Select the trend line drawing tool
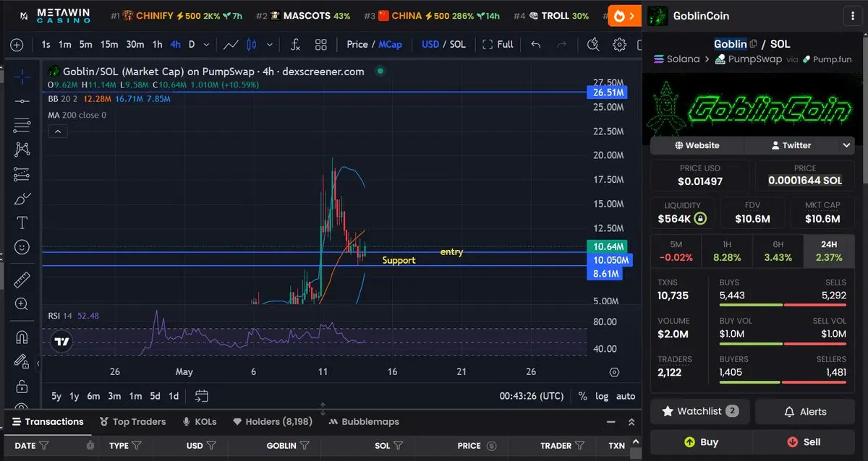868x461 pixels. 22,101
